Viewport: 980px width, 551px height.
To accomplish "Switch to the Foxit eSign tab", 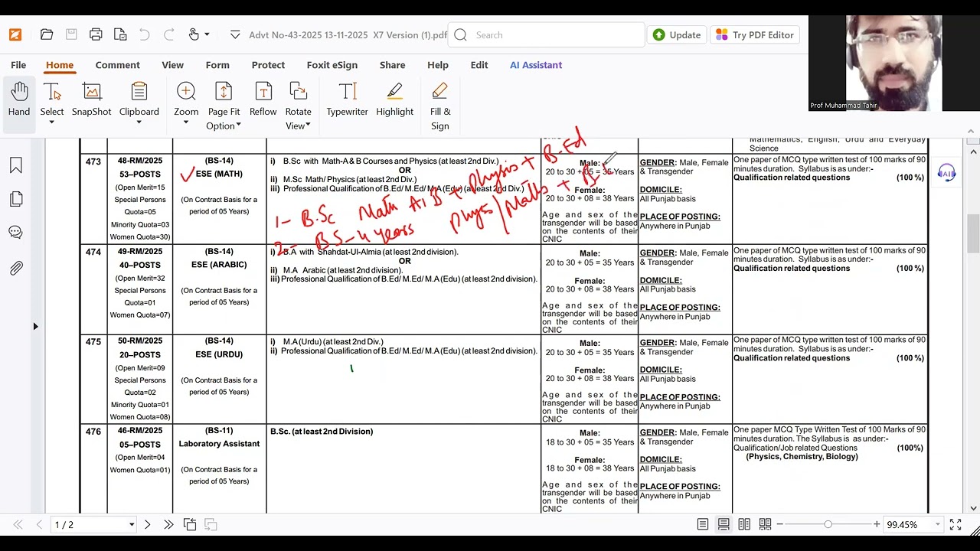I will [x=332, y=65].
